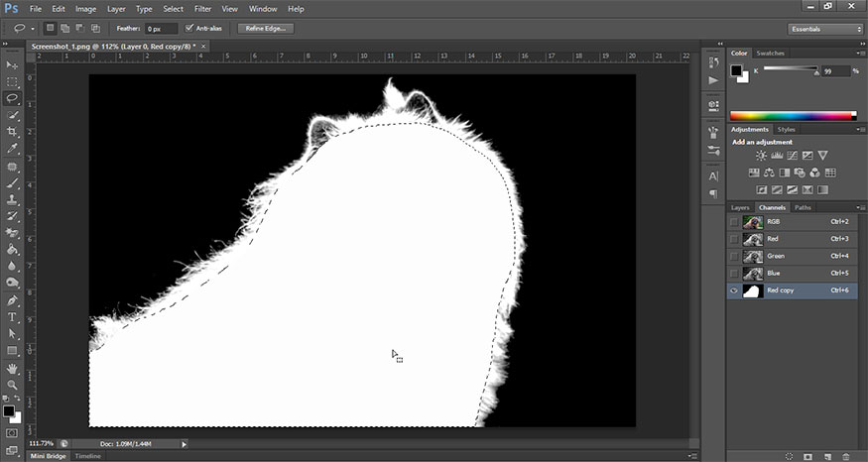The image size is (868, 462).
Task: Open the File menu
Action: pos(36,9)
